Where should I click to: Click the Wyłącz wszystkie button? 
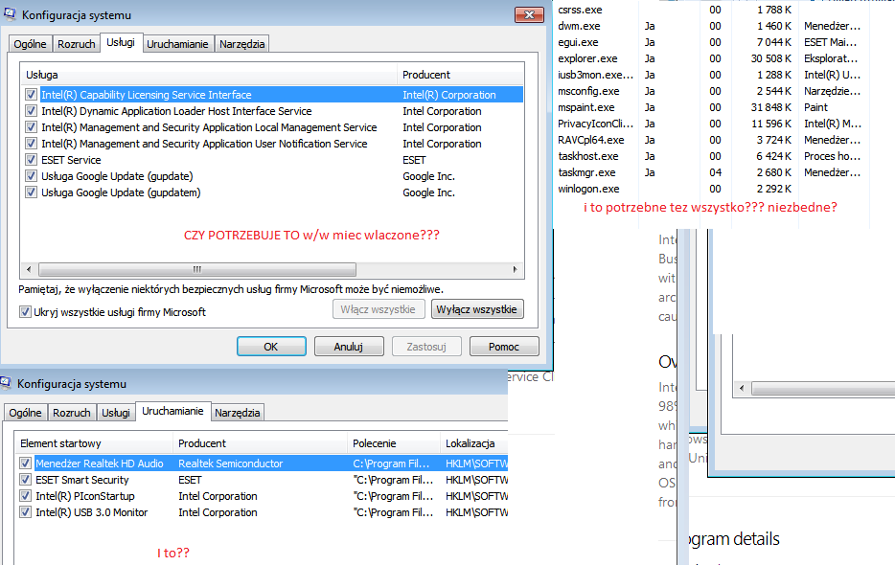click(477, 309)
